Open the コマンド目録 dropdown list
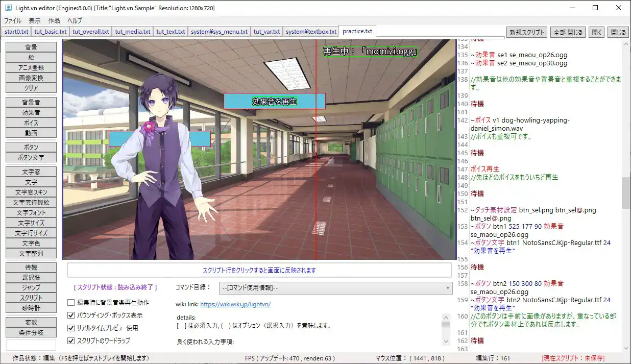This screenshot has height=364, width=631. (335, 288)
